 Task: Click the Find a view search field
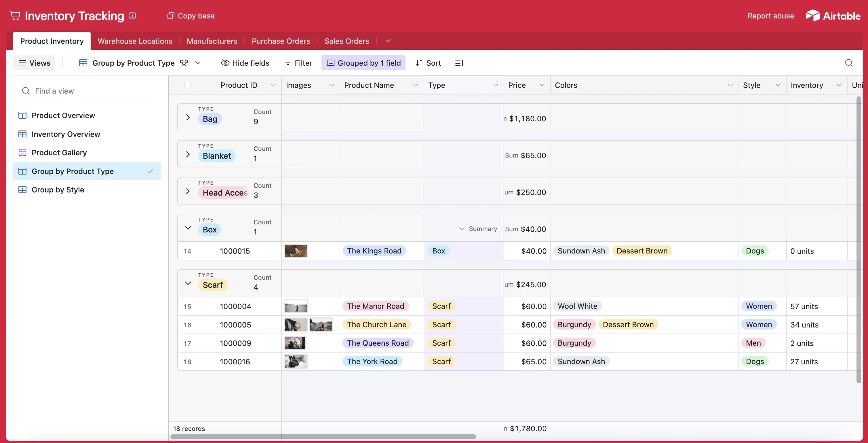pyautogui.click(x=87, y=91)
